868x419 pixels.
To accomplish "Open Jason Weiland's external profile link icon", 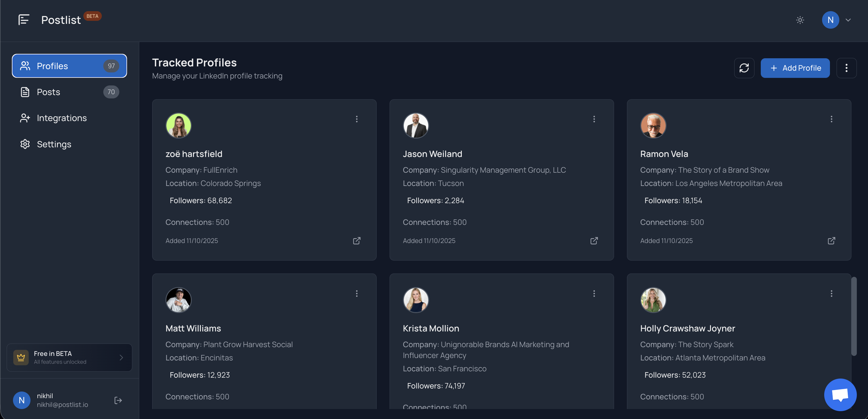I will click(594, 241).
